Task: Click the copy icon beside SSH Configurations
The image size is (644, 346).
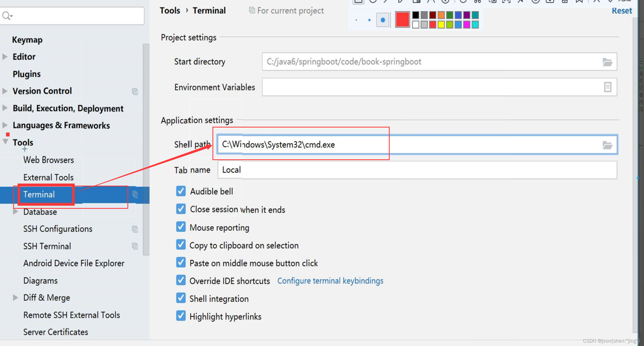Action: [135, 229]
